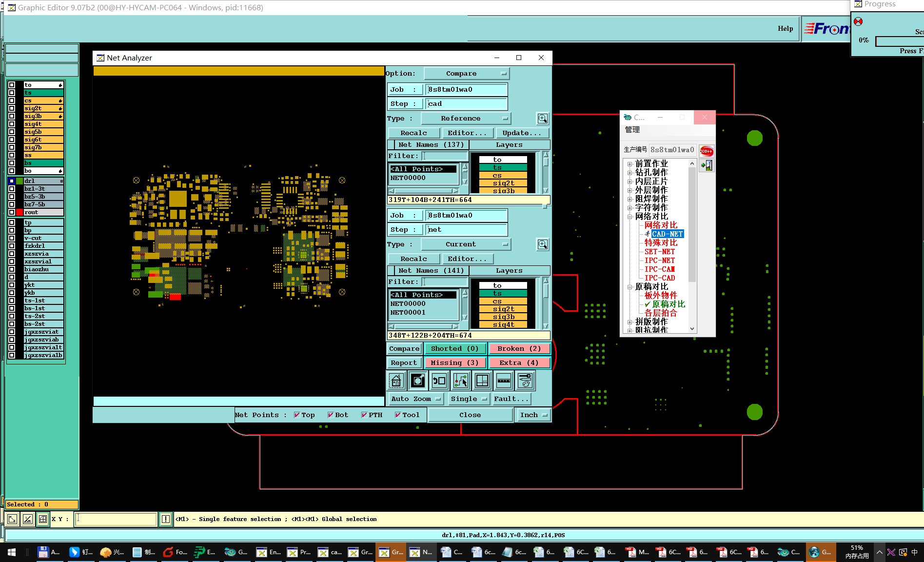
Task: Click the exclamation mark icon in status bar
Action: (166, 519)
